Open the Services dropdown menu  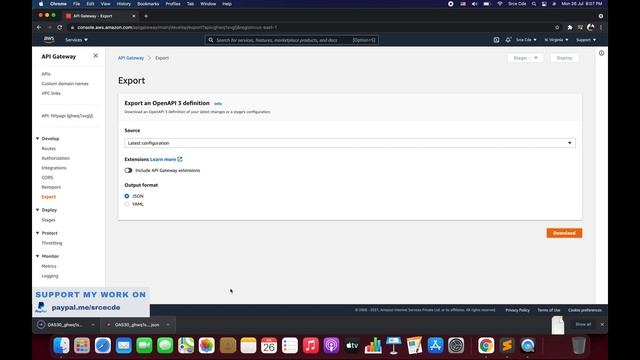click(x=76, y=40)
